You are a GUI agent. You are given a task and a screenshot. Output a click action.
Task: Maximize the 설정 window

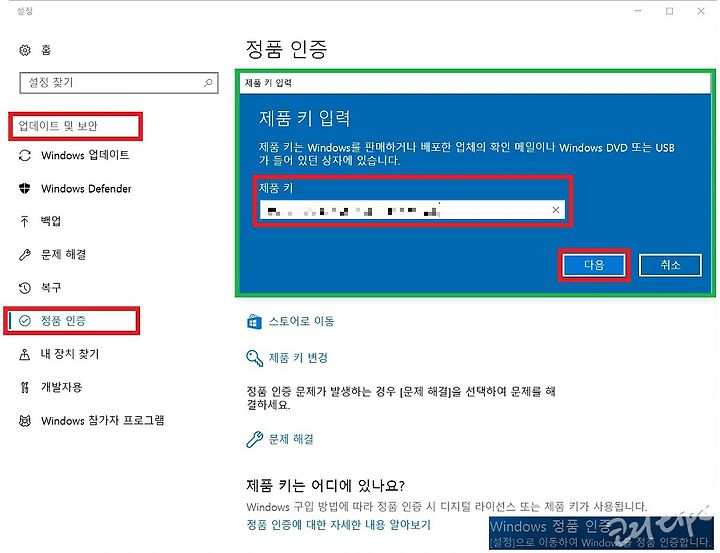[669, 11]
